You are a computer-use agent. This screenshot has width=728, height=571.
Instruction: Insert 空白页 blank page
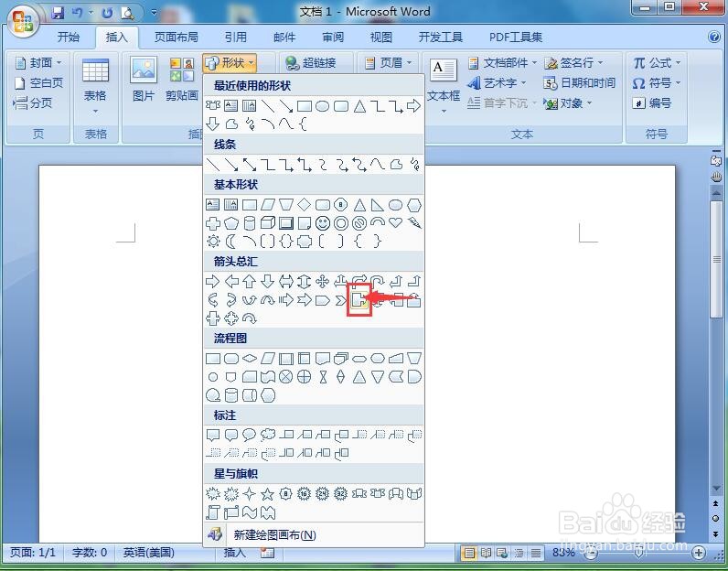pyautogui.click(x=39, y=82)
